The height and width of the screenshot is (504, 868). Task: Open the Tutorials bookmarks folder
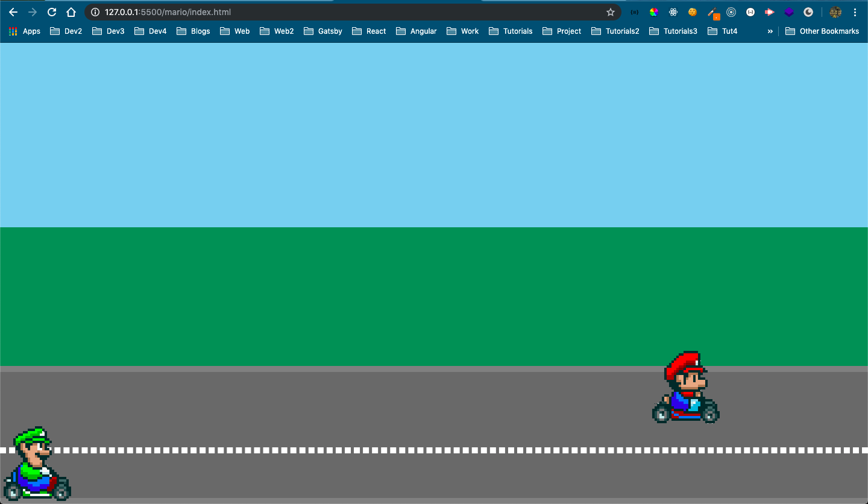click(x=511, y=31)
